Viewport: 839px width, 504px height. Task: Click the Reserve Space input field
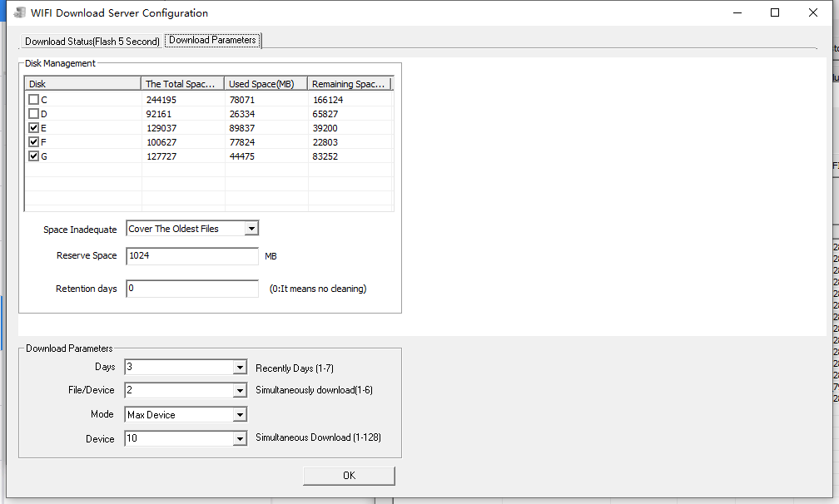click(192, 256)
